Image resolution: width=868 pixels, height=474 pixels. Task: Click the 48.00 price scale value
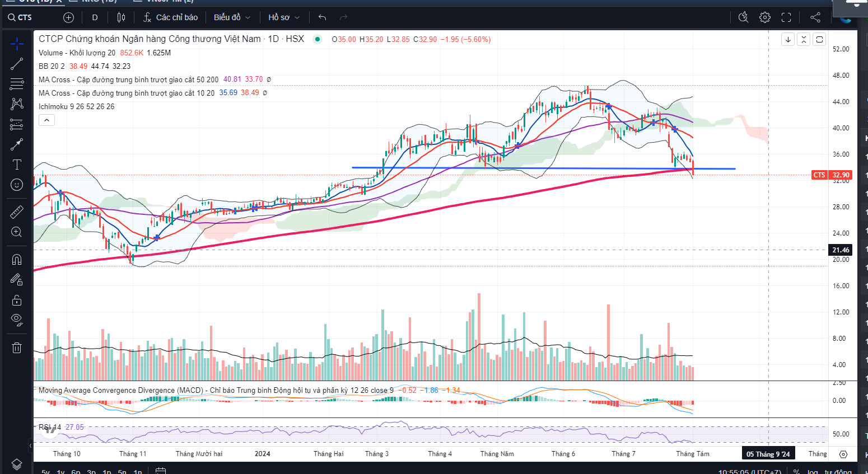[841, 76]
